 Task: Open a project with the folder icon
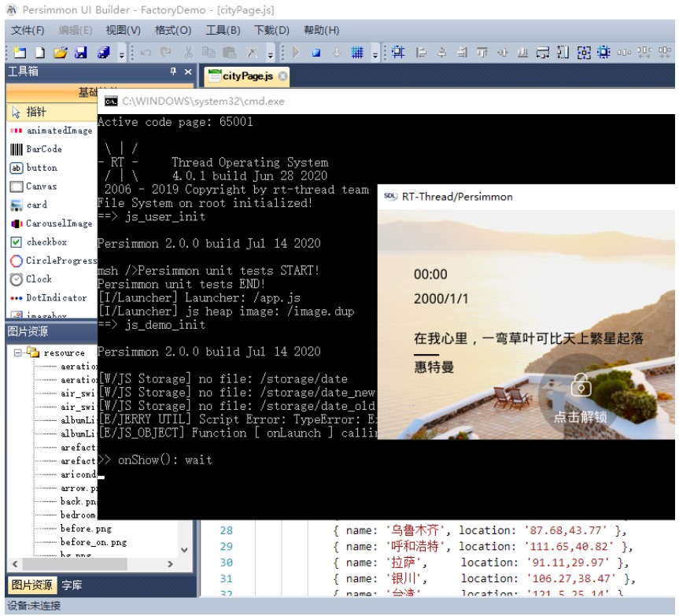pyautogui.click(x=61, y=53)
